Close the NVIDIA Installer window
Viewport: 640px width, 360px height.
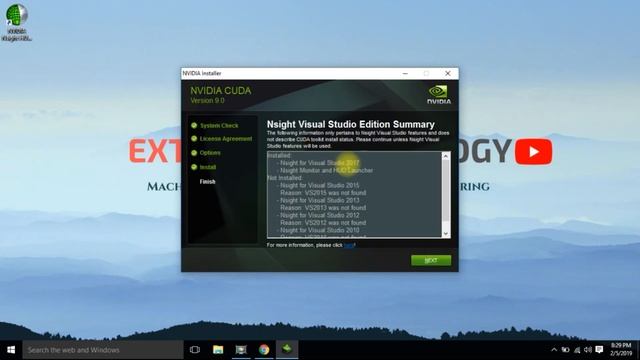448,73
